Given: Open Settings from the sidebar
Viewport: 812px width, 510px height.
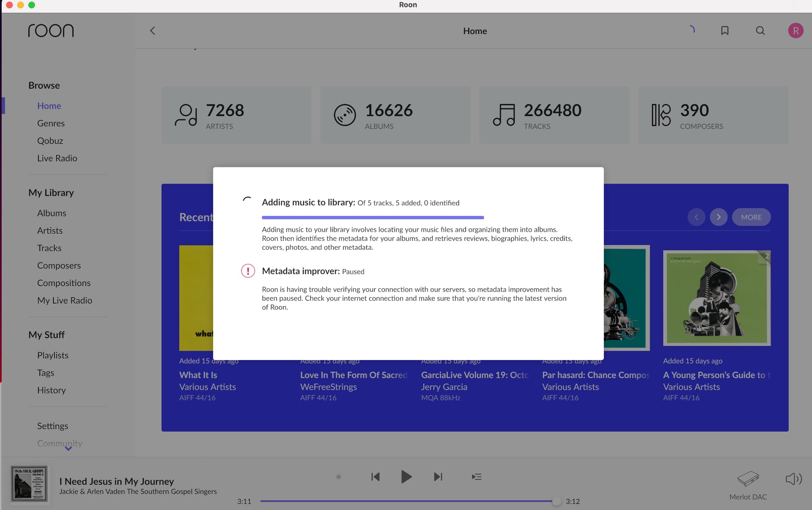Looking at the screenshot, I should pyautogui.click(x=52, y=426).
